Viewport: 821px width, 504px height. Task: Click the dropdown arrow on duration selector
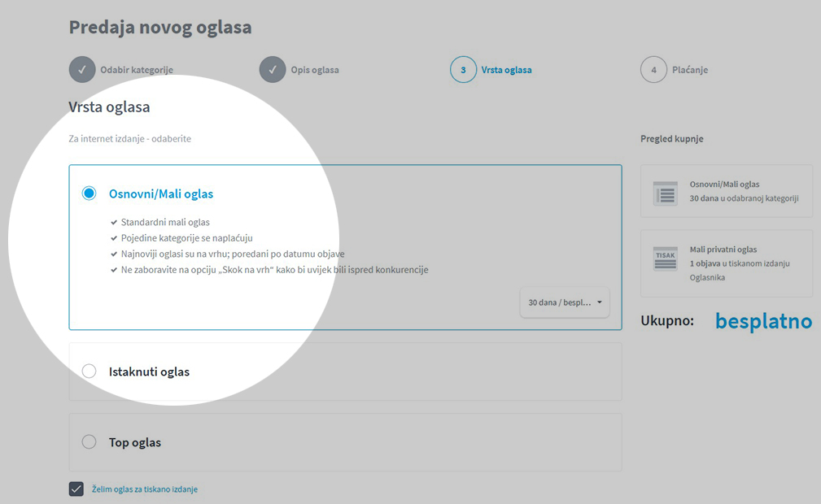click(600, 302)
